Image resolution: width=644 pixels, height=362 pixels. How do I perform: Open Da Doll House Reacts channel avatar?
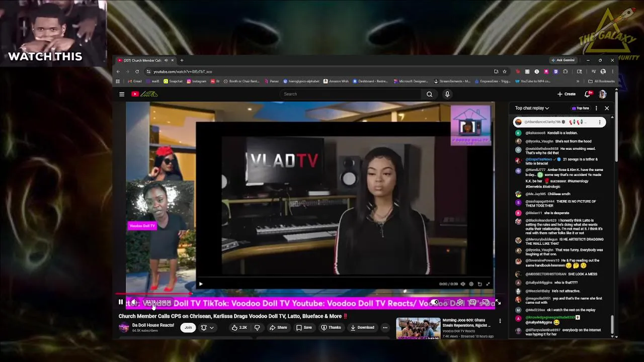tap(124, 327)
